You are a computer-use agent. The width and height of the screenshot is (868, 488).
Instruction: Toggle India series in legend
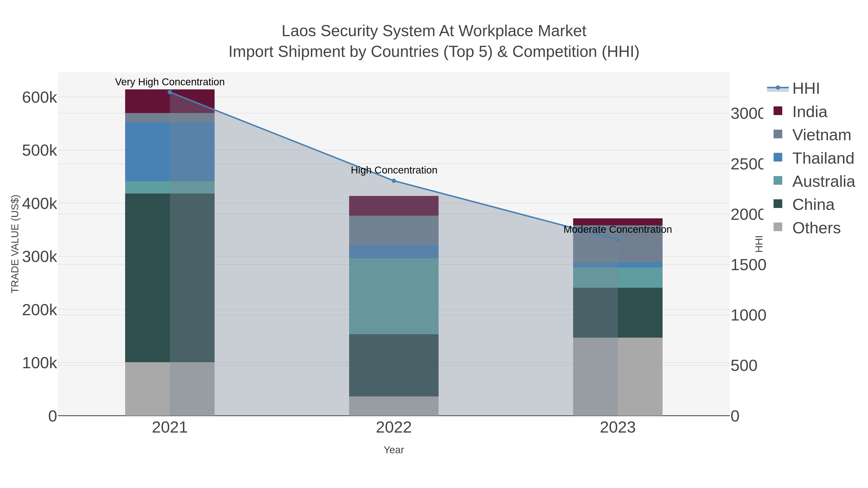800,112
